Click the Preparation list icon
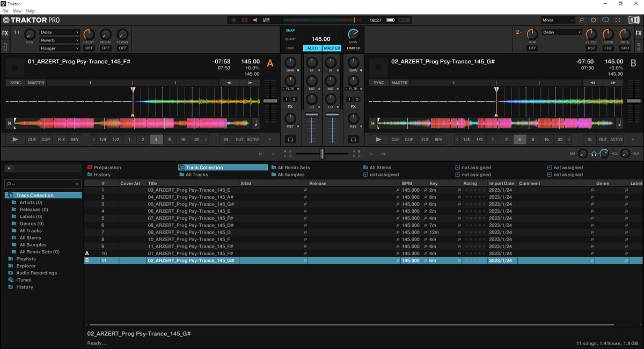The image size is (644, 349). pyautogui.click(x=90, y=168)
